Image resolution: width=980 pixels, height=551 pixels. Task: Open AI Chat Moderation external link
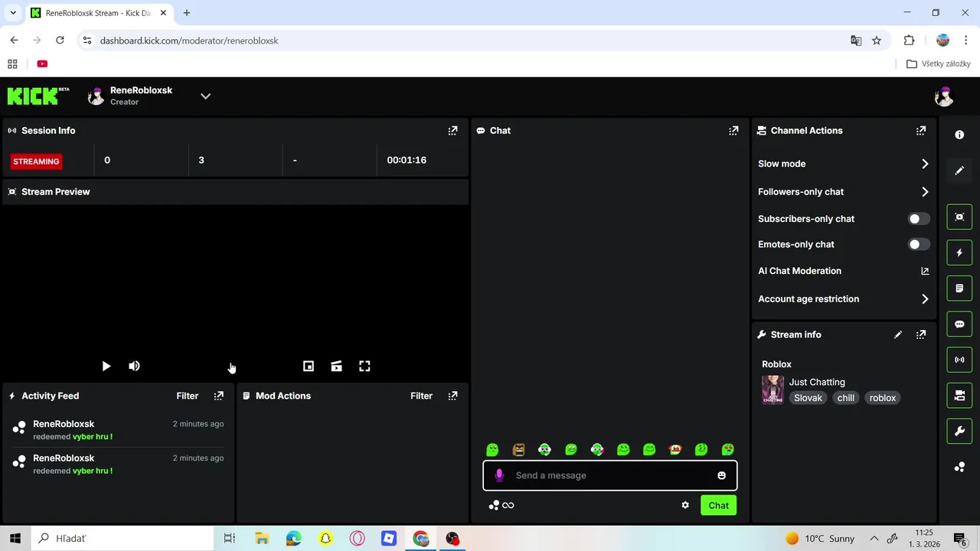[x=925, y=271]
